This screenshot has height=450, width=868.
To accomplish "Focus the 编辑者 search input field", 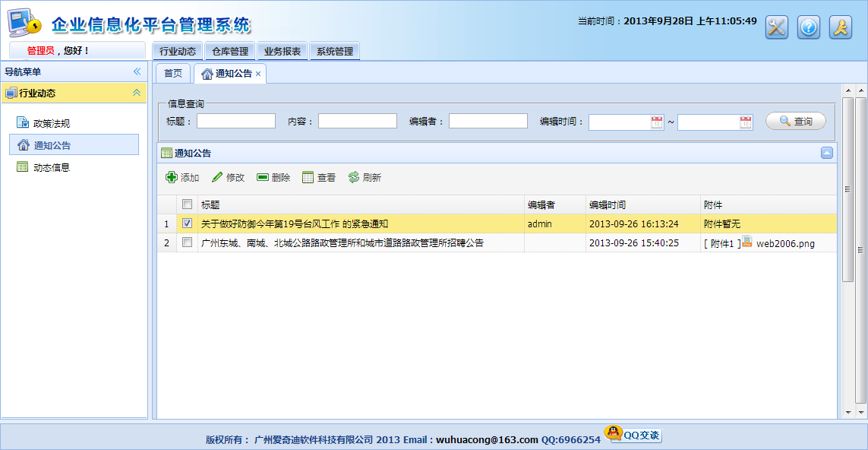I will tap(488, 121).
